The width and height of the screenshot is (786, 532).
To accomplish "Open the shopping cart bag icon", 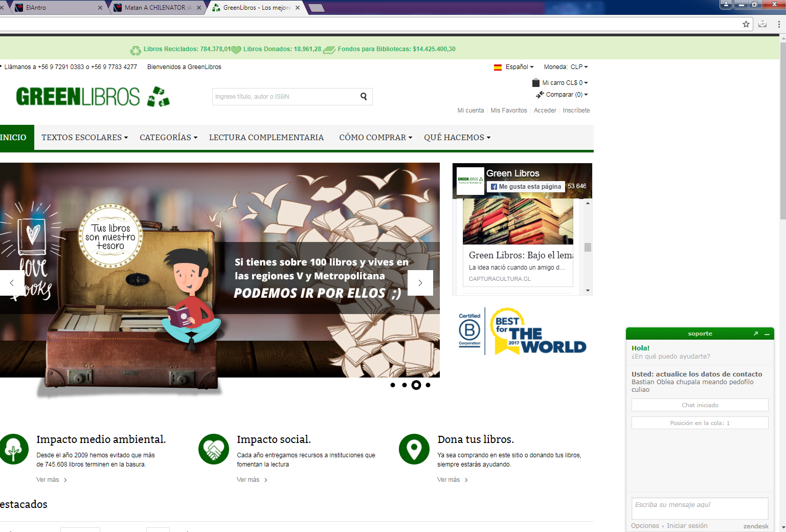I will point(536,82).
